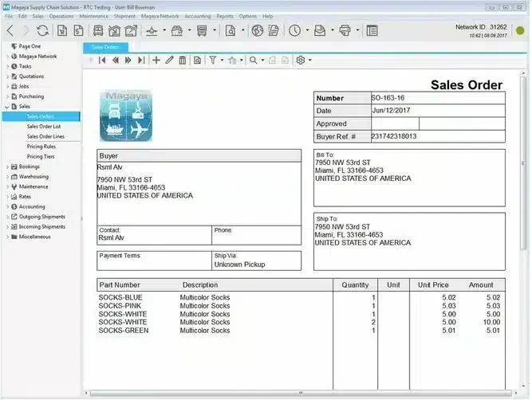Click the ship ocean shipment icon

pyautogui.click(x=177, y=31)
